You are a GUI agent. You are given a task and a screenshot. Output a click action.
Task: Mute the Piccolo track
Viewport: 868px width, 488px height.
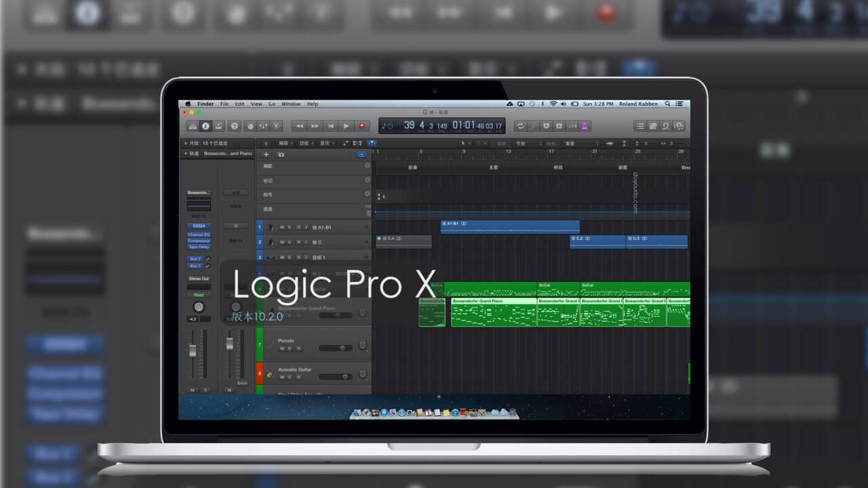(282, 348)
